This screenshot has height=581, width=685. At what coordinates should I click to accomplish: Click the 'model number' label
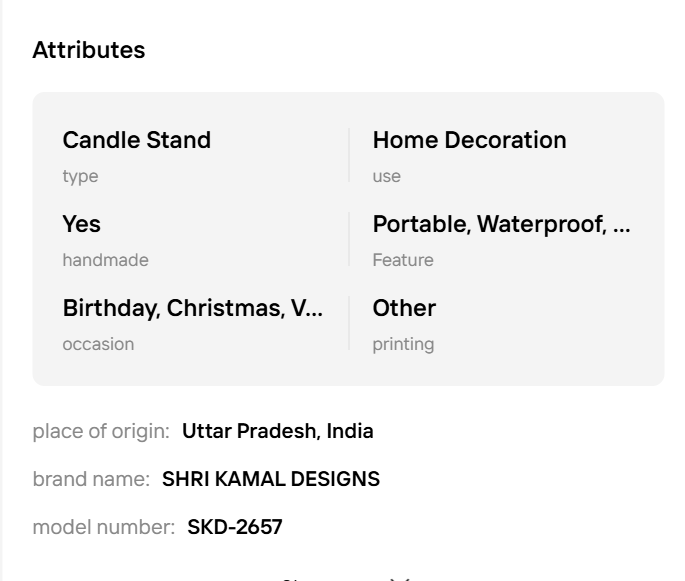tap(104, 526)
